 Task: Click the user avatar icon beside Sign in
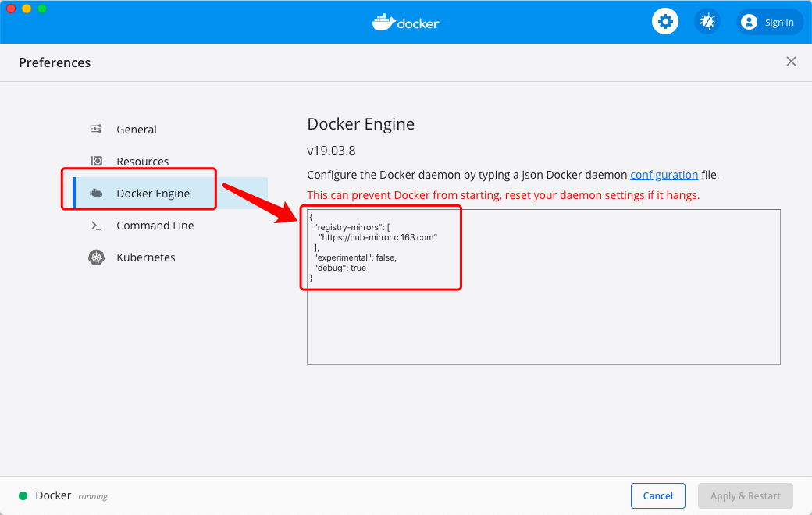point(749,22)
